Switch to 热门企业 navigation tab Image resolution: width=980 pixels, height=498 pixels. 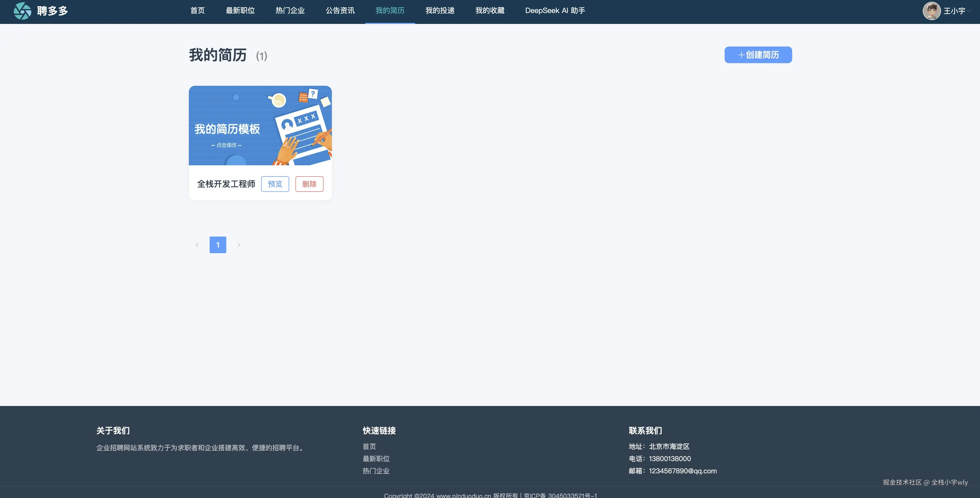(290, 11)
